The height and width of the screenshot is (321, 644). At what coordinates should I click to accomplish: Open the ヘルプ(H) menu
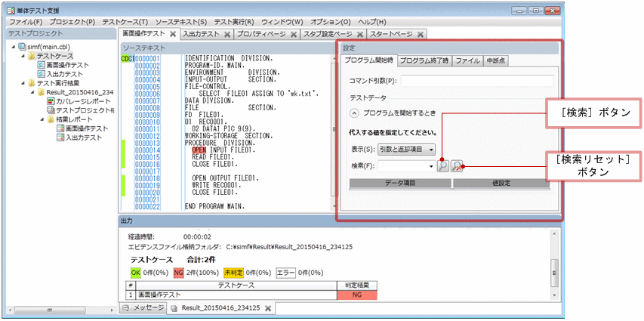[x=372, y=22]
